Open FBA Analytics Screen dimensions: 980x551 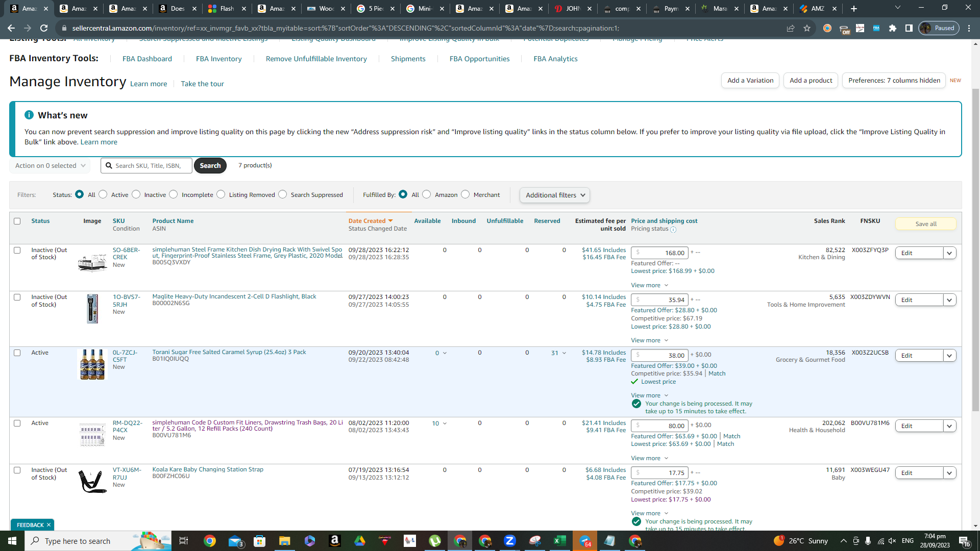pyautogui.click(x=556, y=59)
